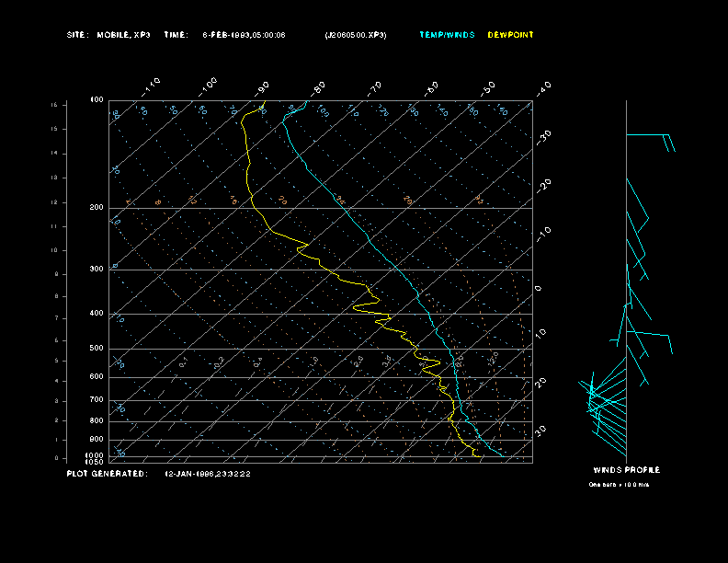Click the 'WINDS PROFILE' caption

pos(627,470)
